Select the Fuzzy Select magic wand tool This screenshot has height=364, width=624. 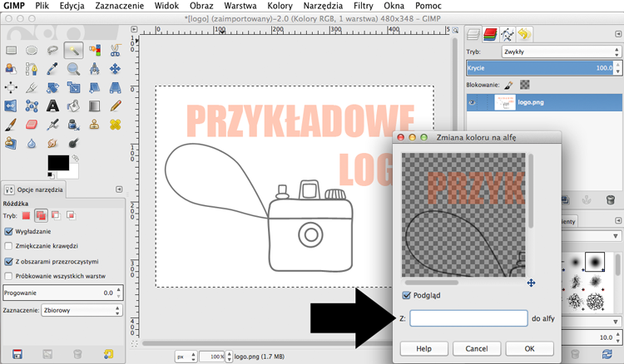coord(73,51)
